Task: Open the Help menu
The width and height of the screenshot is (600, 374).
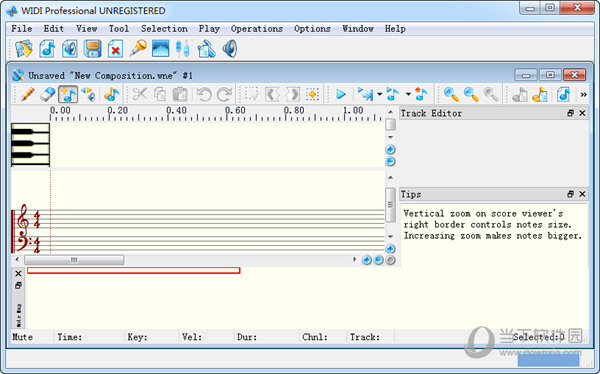Action: (x=395, y=29)
